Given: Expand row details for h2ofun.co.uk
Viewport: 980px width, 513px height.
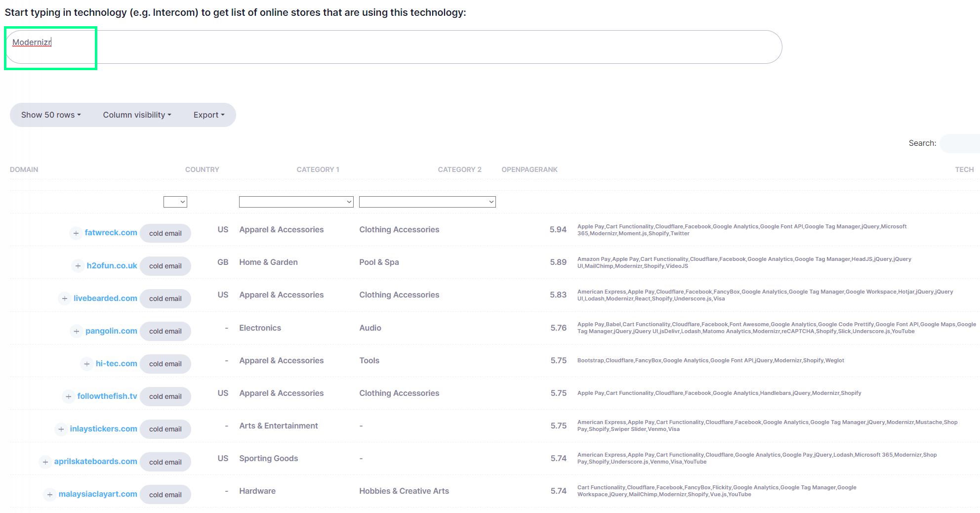Looking at the screenshot, I should (x=78, y=265).
